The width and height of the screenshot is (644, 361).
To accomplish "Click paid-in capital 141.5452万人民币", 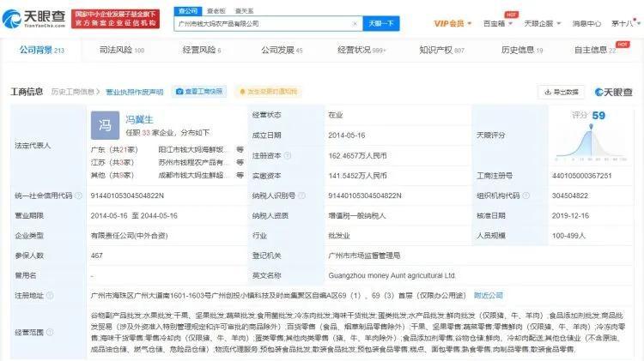I will tap(357, 176).
